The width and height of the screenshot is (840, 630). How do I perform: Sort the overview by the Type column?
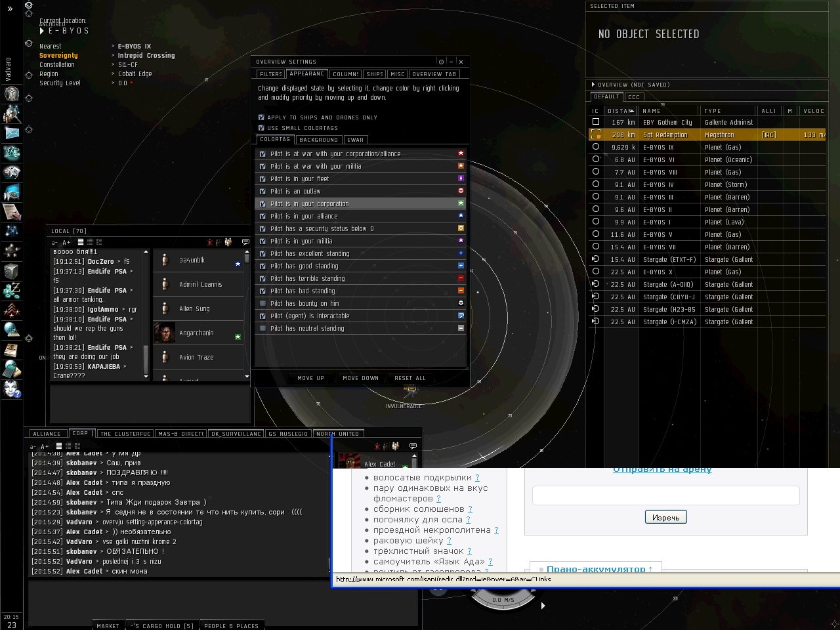(x=728, y=111)
